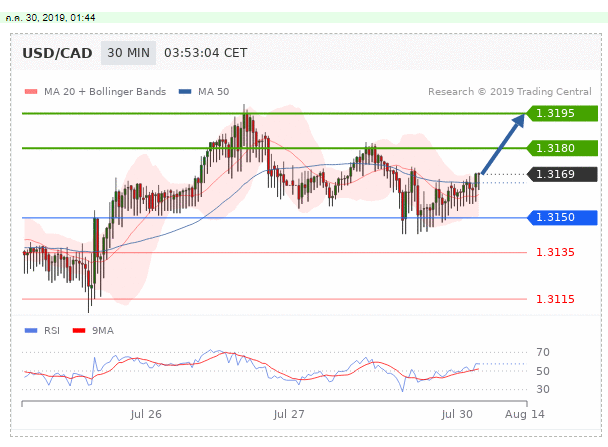Click the MA 20 + Bollinger Bands label
The image size is (608, 447).
click(x=105, y=92)
